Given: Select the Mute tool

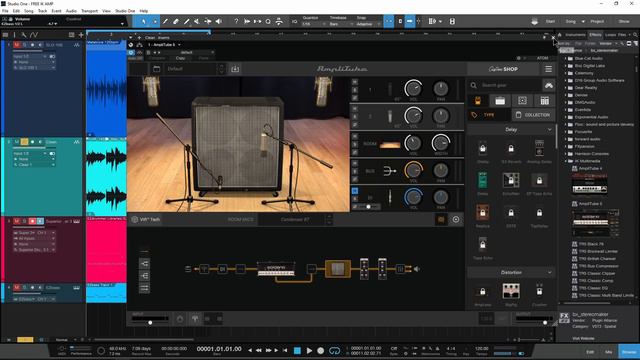Looking at the screenshot, I should pos(197,21).
